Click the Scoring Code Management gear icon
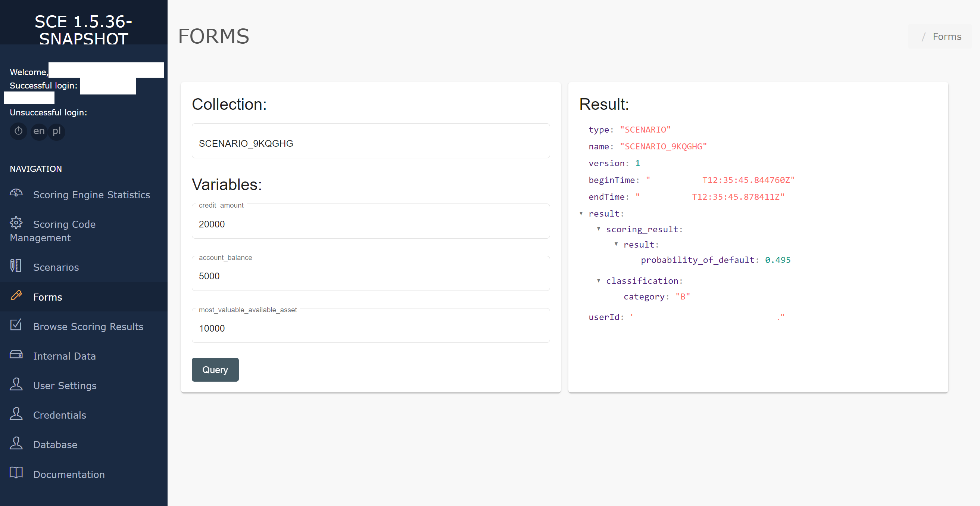This screenshot has width=980, height=506. point(16,223)
